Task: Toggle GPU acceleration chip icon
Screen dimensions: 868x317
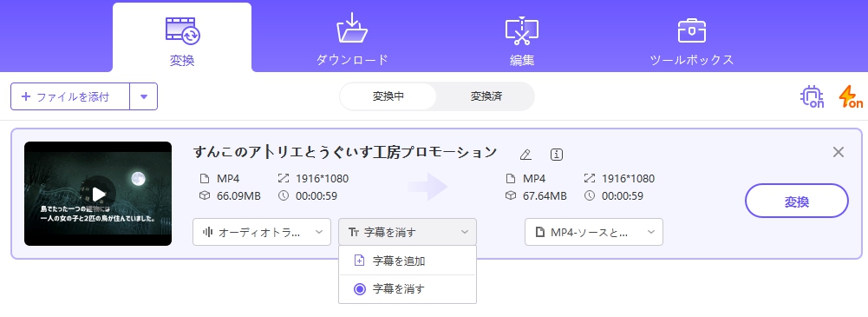Action: [813, 96]
